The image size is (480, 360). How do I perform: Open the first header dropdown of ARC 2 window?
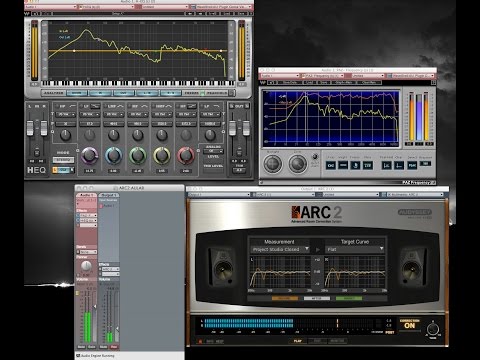pos(219,194)
